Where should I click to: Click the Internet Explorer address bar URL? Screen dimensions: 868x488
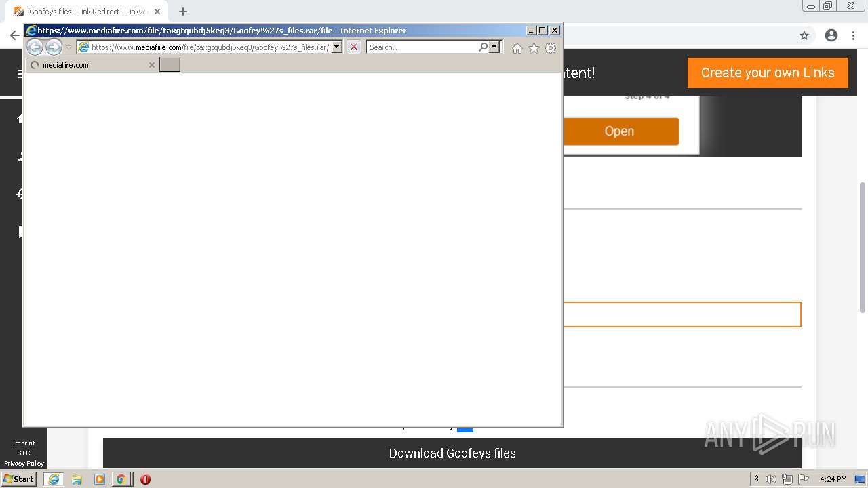coord(210,47)
